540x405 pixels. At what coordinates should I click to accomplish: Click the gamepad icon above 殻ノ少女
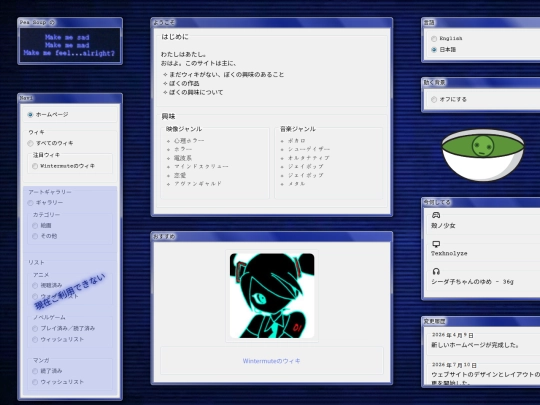point(436,215)
